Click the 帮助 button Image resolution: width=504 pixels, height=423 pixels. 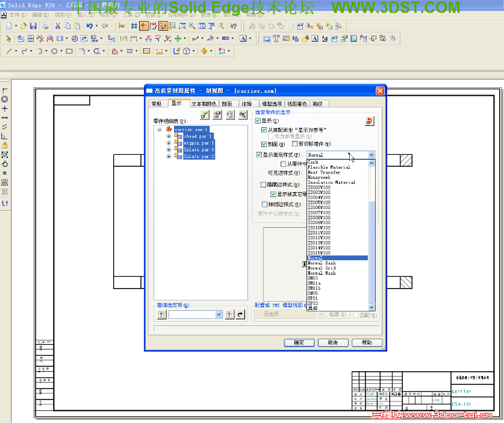click(367, 343)
